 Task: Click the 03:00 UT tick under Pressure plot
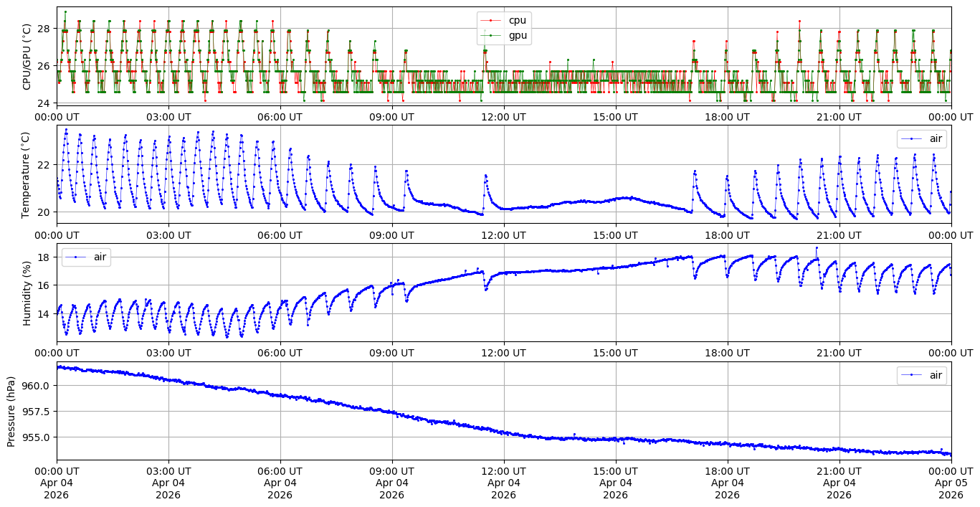point(168,471)
